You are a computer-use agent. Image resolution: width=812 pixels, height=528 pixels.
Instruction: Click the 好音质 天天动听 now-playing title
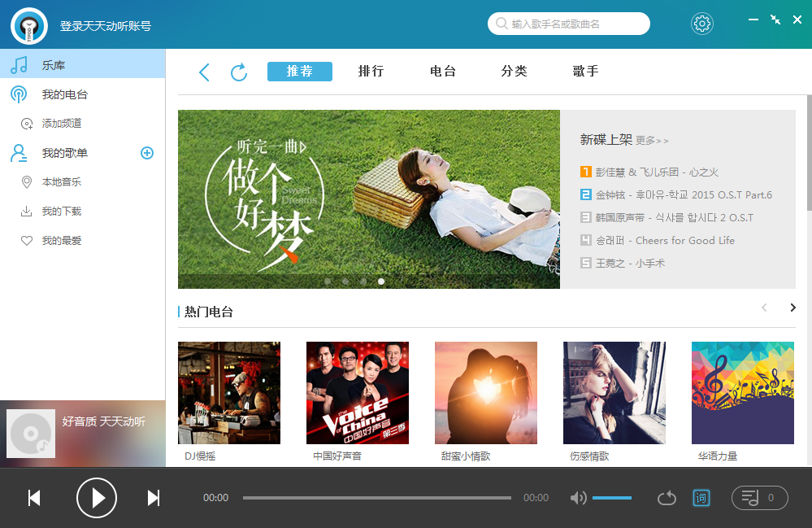pyautogui.click(x=103, y=421)
